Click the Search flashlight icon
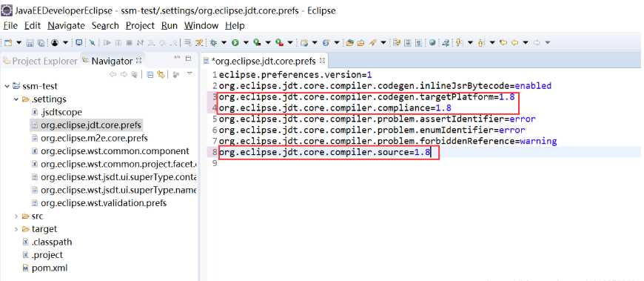 pyautogui.click(x=372, y=42)
